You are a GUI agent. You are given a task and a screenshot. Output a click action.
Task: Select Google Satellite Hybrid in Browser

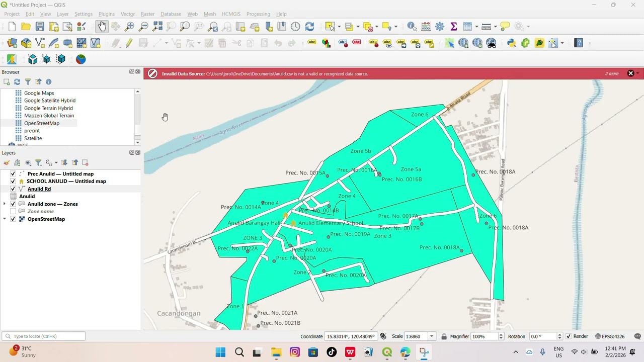[50, 101]
